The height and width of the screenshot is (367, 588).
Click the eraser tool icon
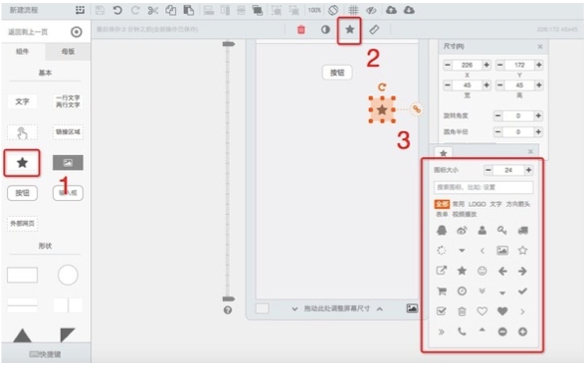point(374,30)
